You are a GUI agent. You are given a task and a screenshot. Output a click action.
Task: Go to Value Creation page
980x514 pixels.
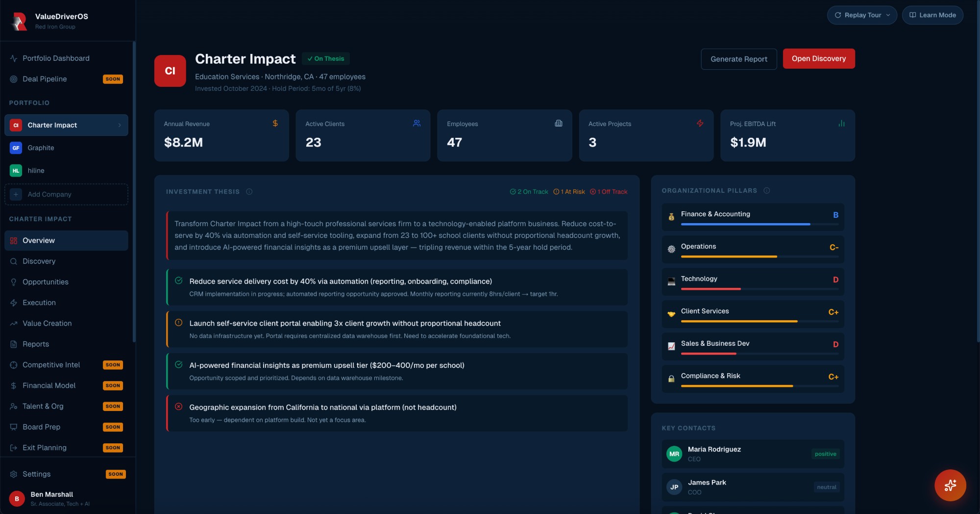(47, 323)
